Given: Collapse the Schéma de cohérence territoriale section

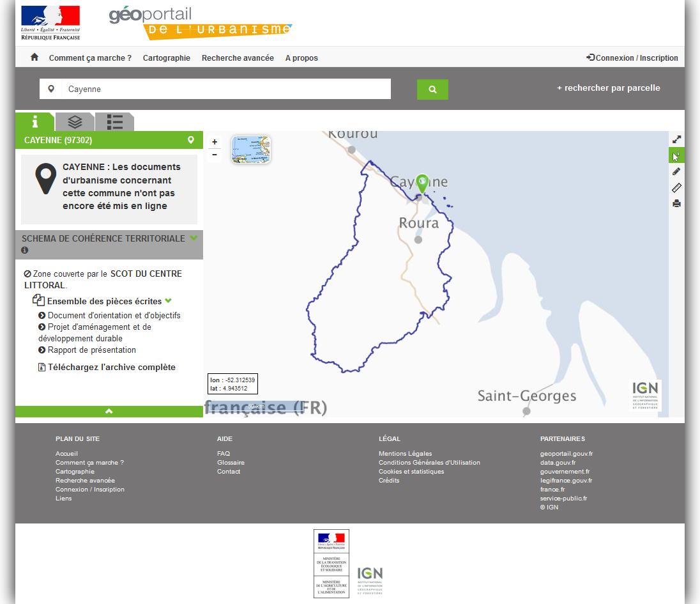Looking at the screenshot, I should (194, 238).
